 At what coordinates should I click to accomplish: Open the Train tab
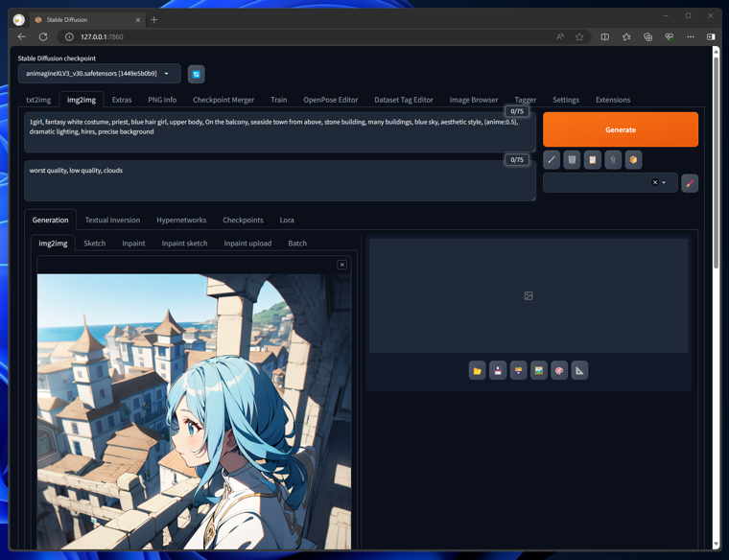[279, 100]
